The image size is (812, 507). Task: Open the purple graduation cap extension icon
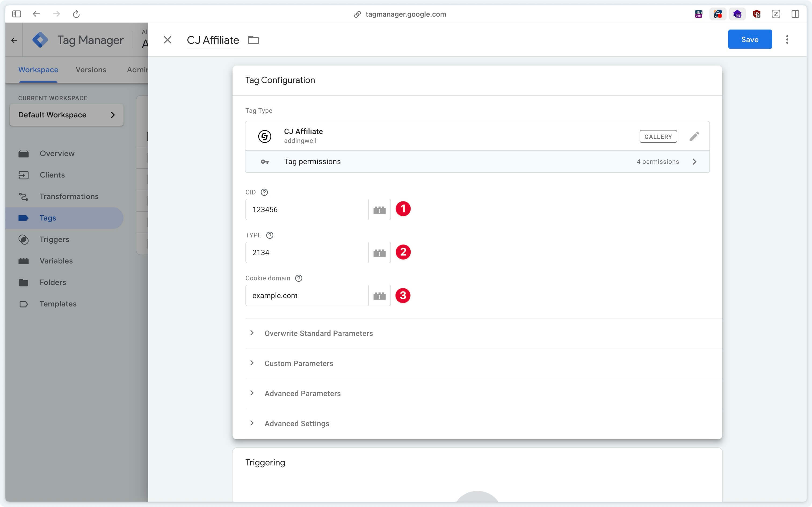click(737, 14)
